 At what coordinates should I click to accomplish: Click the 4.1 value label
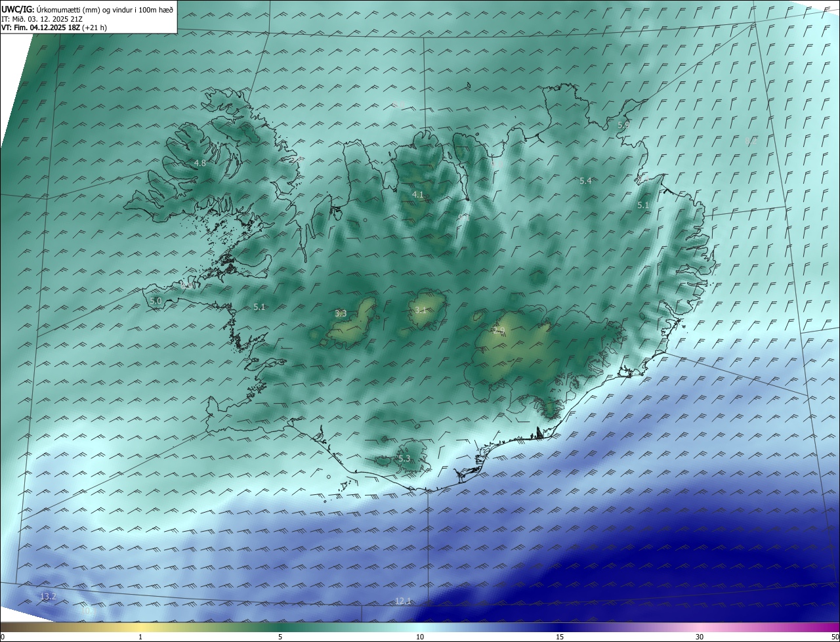tap(417, 195)
